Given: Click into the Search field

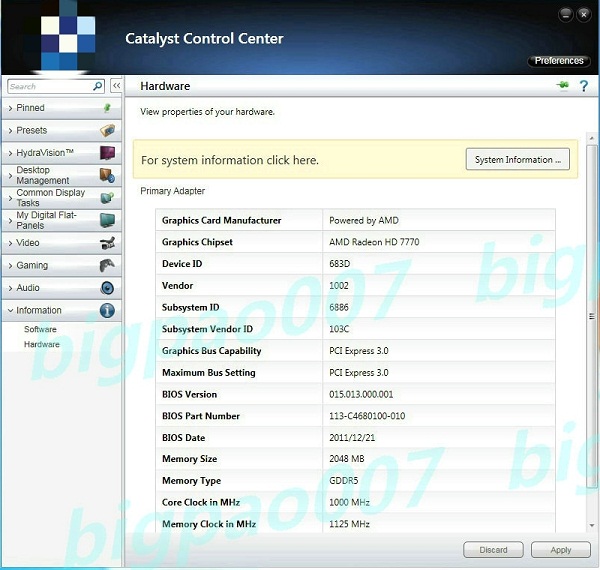Looking at the screenshot, I should tap(50, 86).
